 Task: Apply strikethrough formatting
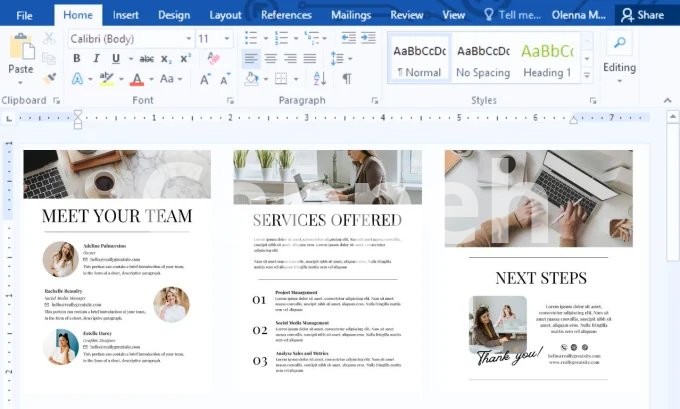(147, 59)
